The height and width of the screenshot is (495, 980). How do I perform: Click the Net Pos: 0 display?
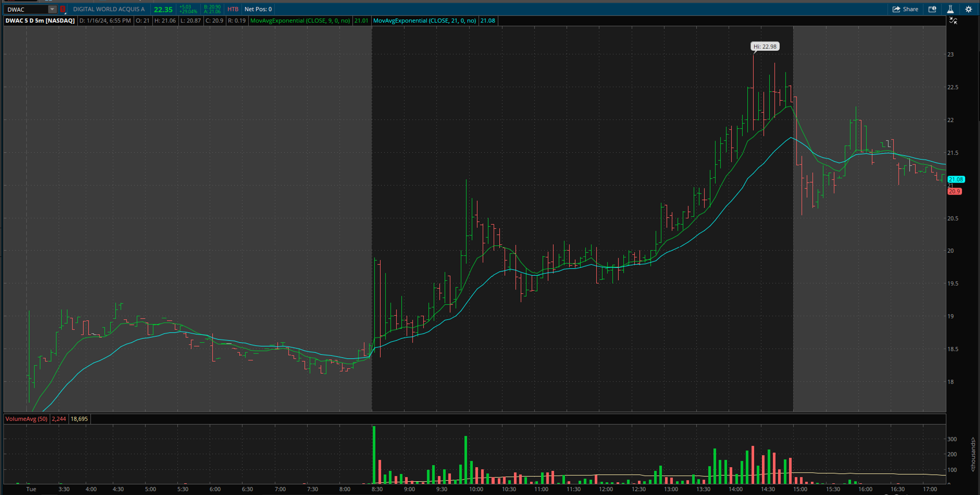click(258, 9)
